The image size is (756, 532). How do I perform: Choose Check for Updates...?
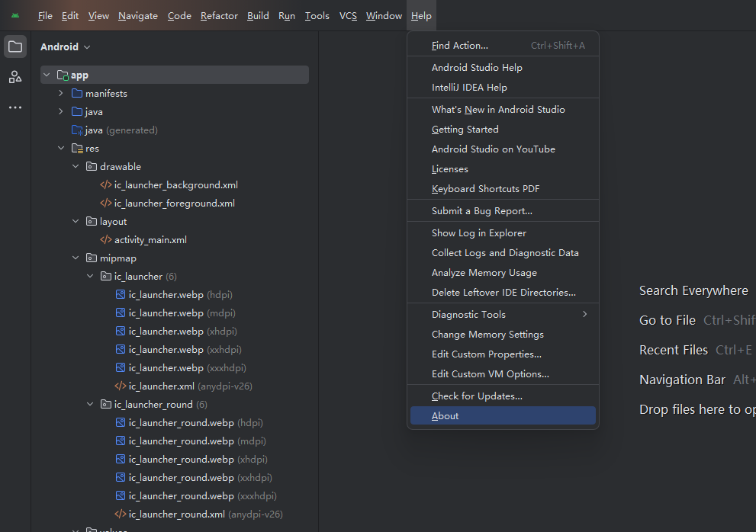[503, 396]
